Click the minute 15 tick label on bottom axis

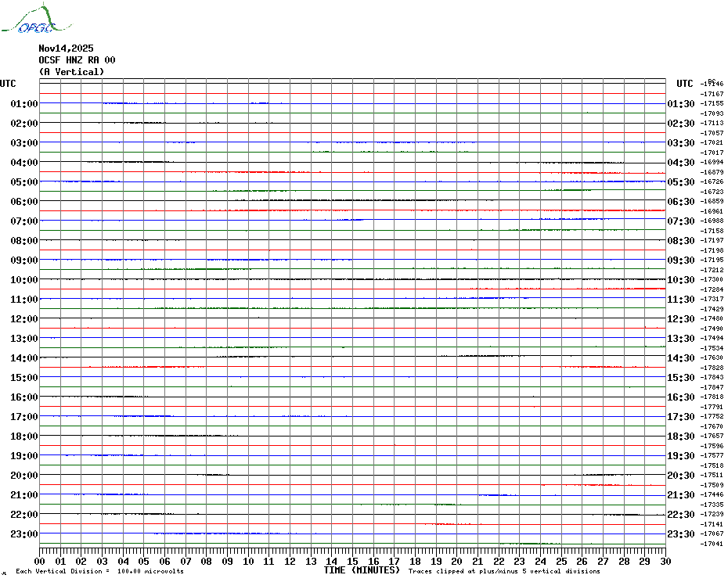(x=352, y=561)
